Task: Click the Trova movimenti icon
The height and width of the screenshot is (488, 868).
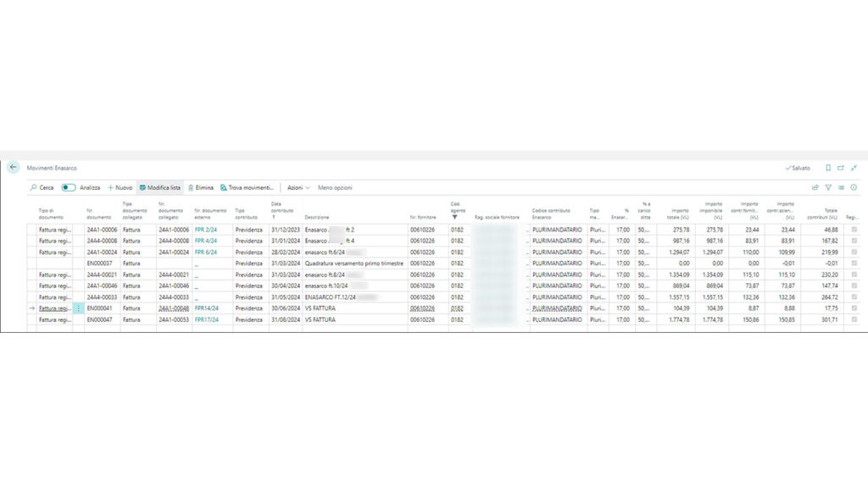Action: click(x=223, y=187)
